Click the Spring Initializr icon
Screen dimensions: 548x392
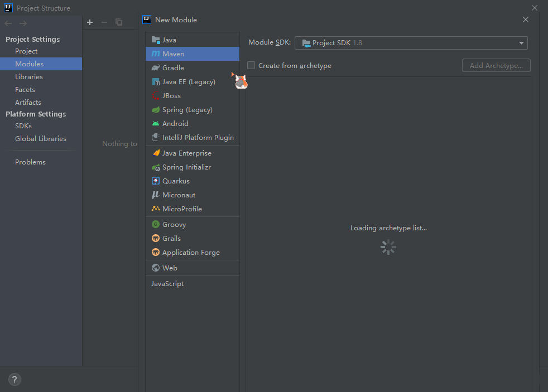point(156,167)
